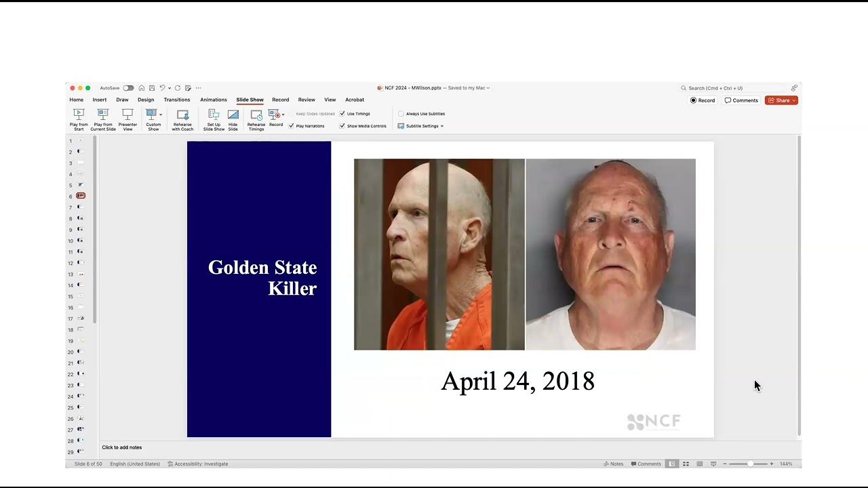Image resolution: width=868 pixels, height=488 pixels.
Task: Click the 144% zoom level
Action: [x=786, y=464]
